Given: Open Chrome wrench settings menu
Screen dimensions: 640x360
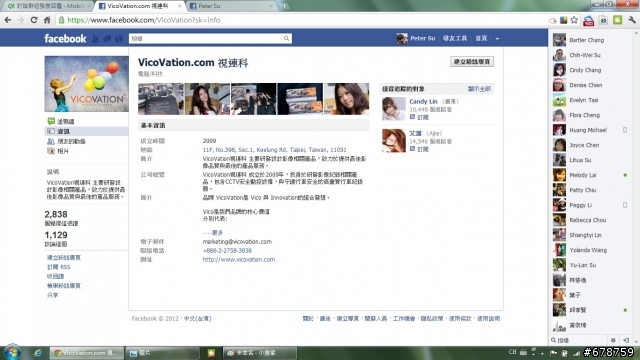Looking at the screenshot, I should (x=632, y=20).
